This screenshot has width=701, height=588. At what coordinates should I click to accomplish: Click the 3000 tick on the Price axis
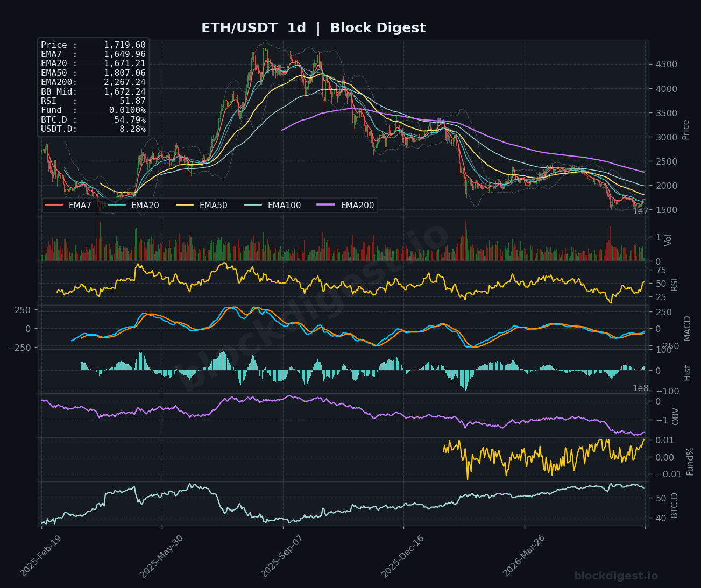[x=667, y=137]
